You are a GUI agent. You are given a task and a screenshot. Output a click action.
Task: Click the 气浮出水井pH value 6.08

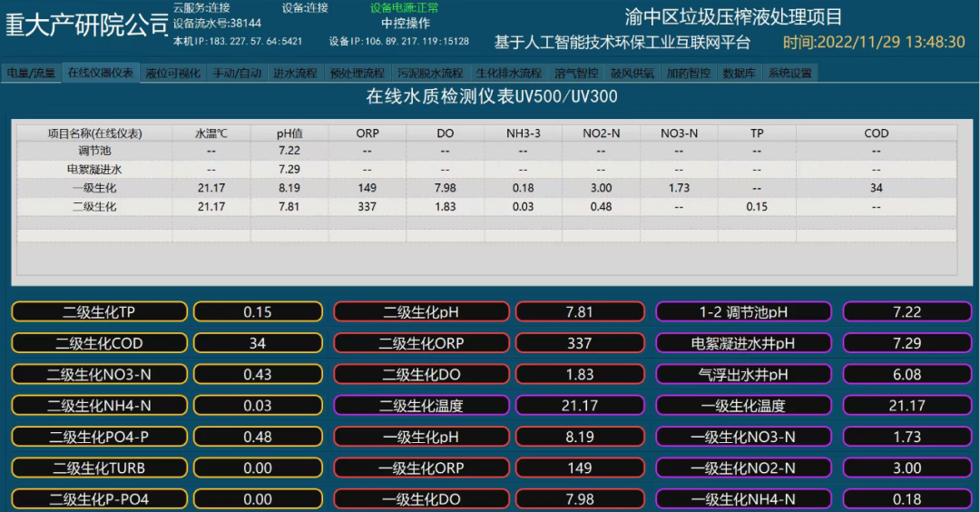[906, 375]
